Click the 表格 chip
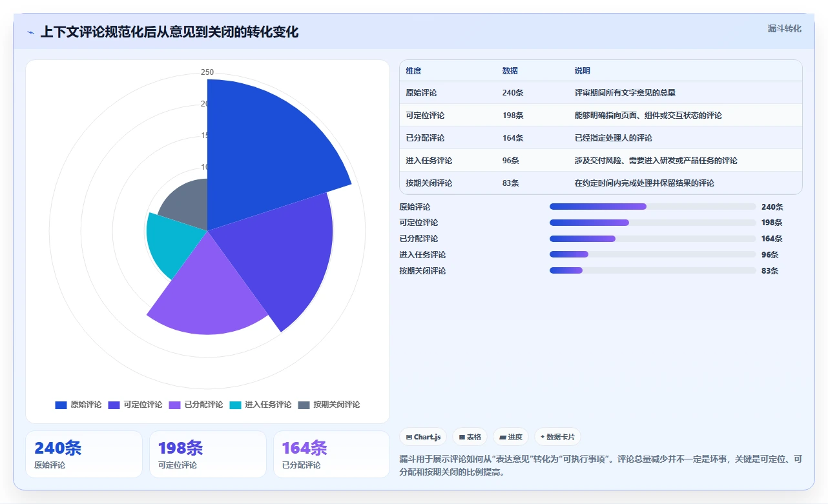This screenshot has height=504, width=828. [x=470, y=437]
